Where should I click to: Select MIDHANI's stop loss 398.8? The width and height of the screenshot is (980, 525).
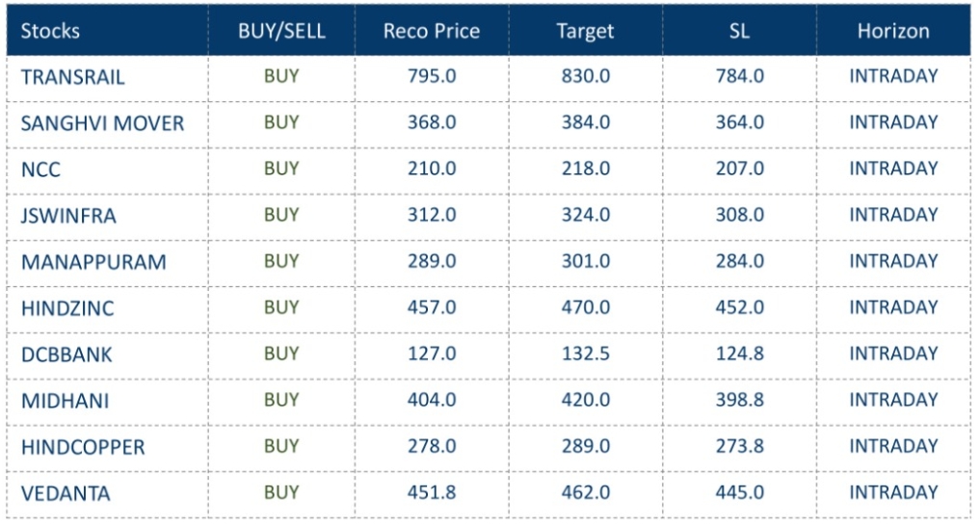pos(740,400)
